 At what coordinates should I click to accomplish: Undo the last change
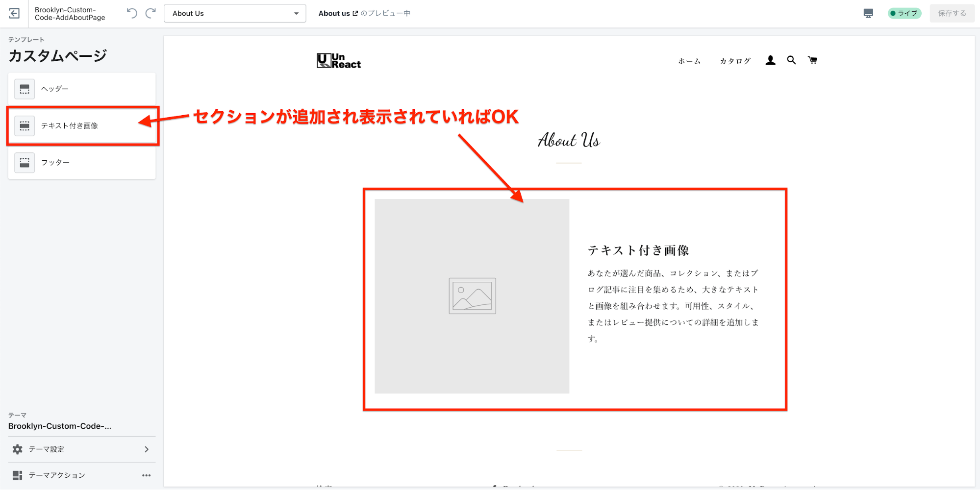[x=131, y=13]
